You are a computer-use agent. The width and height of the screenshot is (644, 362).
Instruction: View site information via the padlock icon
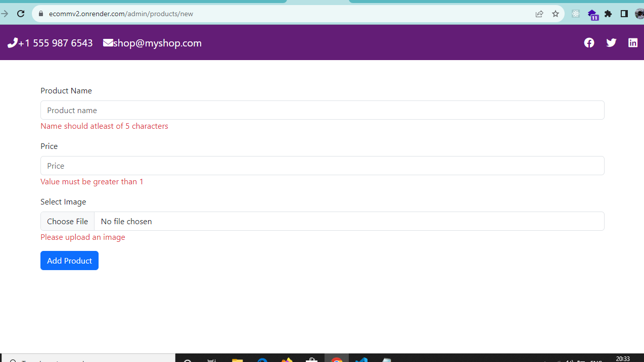(41, 14)
